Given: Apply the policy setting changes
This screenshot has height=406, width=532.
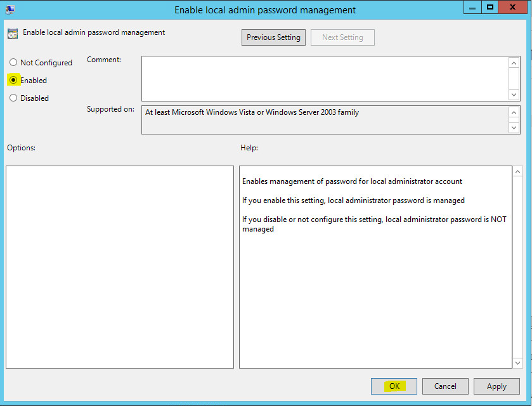Looking at the screenshot, I should [x=496, y=386].
